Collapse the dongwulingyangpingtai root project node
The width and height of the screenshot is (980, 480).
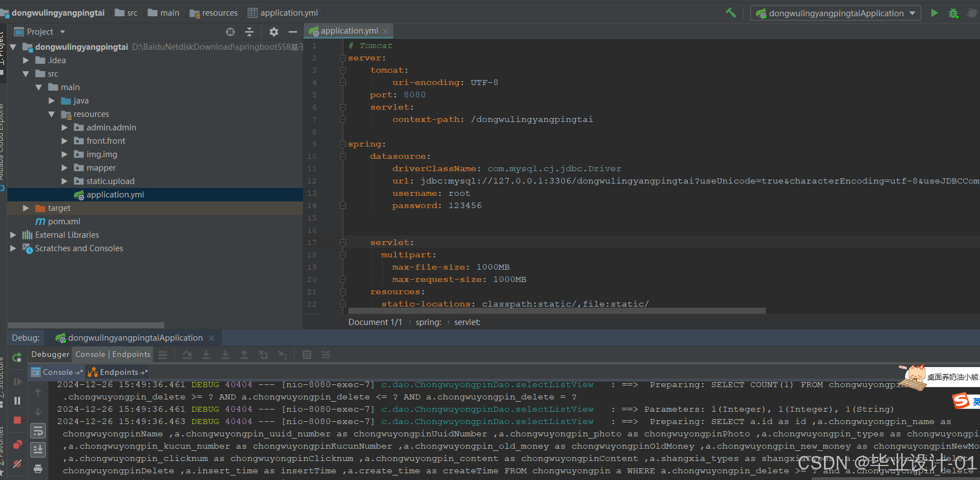click(x=13, y=47)
